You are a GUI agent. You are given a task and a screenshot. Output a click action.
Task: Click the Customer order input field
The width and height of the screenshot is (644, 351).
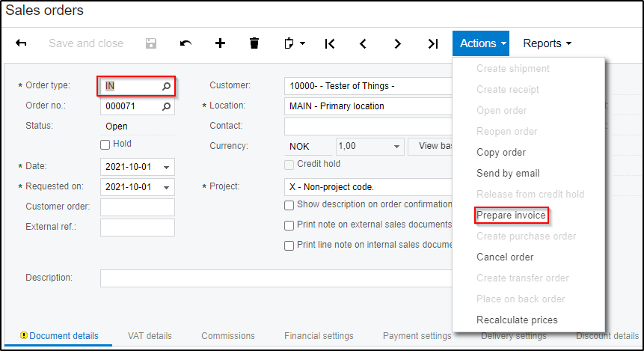137,207
